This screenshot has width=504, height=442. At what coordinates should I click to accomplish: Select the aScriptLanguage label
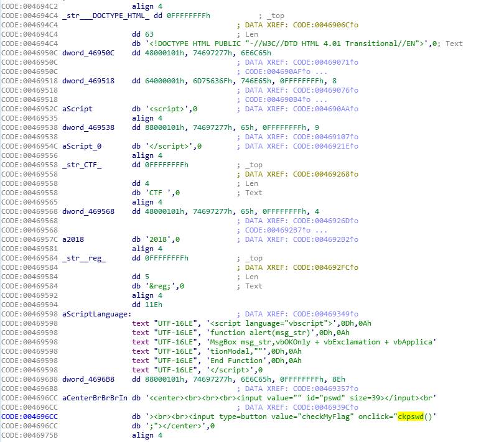(96, 314)
